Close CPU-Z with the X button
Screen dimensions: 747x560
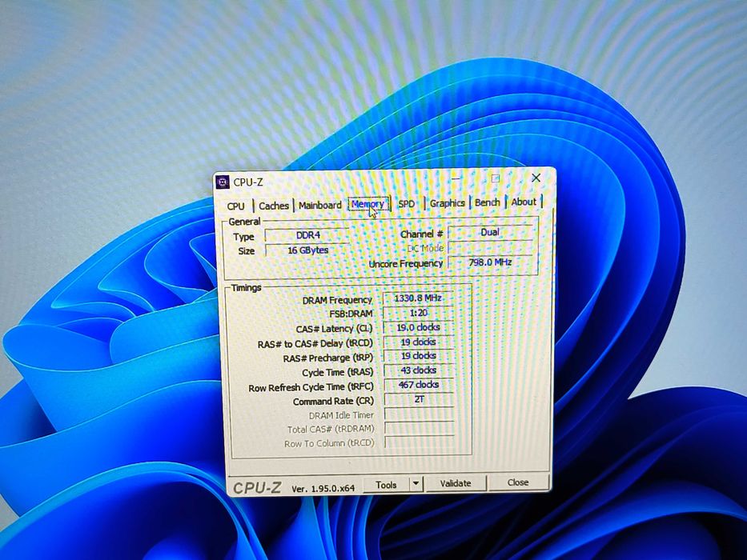[x=536, y=178]
